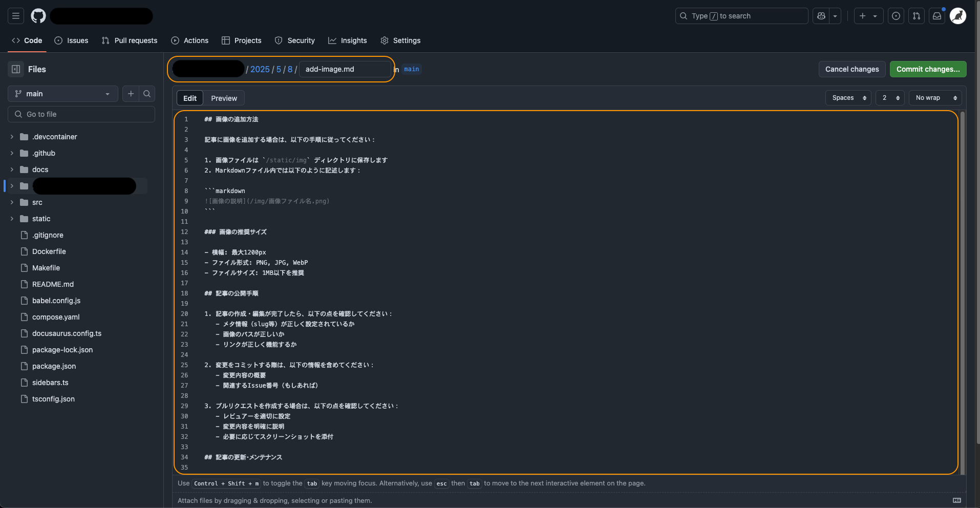Screen dimensions: 980x508
Task: Click the Commit changes button
Action: 928,69
